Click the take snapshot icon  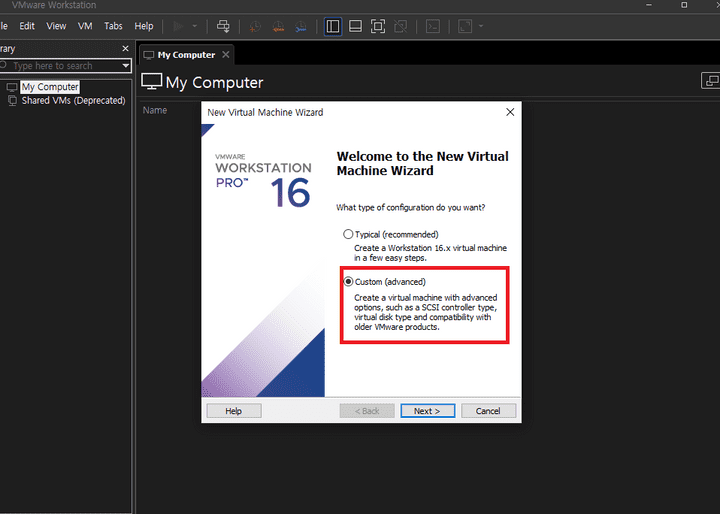[x=255, y=26]
